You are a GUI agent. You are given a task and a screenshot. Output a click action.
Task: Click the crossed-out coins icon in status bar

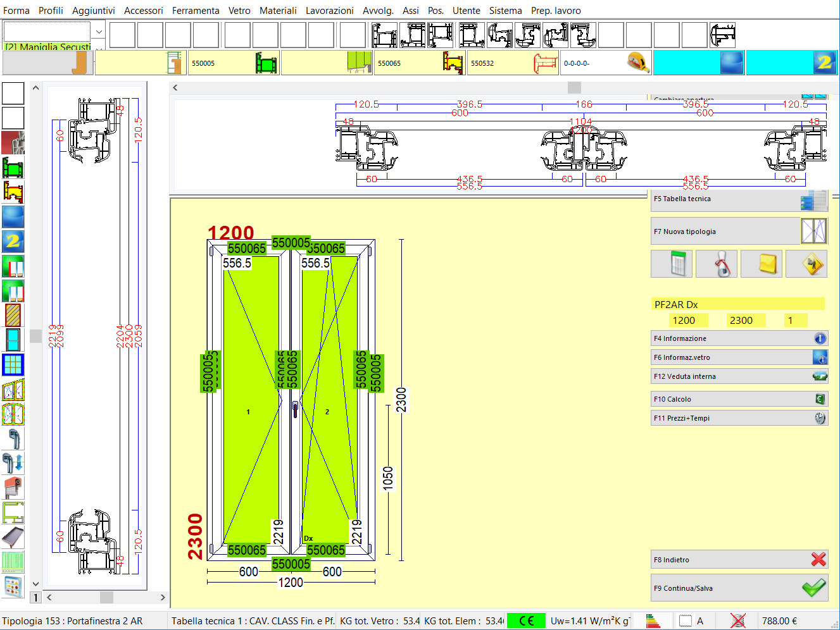(737, 621)
